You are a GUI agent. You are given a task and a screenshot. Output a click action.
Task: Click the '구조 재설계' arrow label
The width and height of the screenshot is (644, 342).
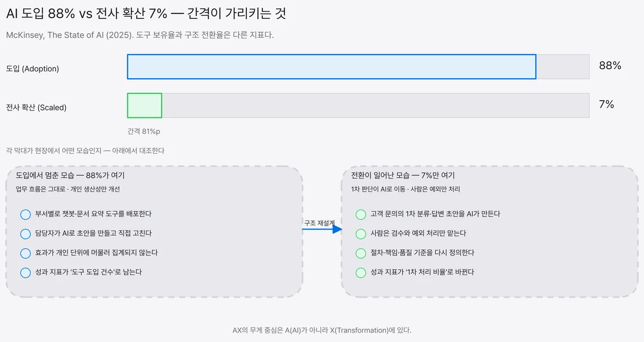click(319, 222)
